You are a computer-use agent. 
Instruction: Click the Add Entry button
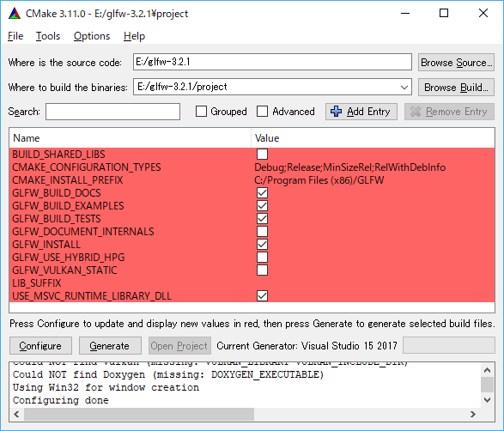coord(361,112)
